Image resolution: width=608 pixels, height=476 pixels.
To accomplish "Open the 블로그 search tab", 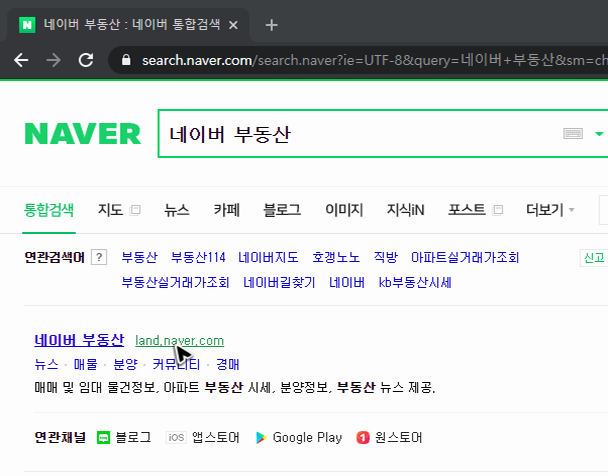I will click(282, 210).
